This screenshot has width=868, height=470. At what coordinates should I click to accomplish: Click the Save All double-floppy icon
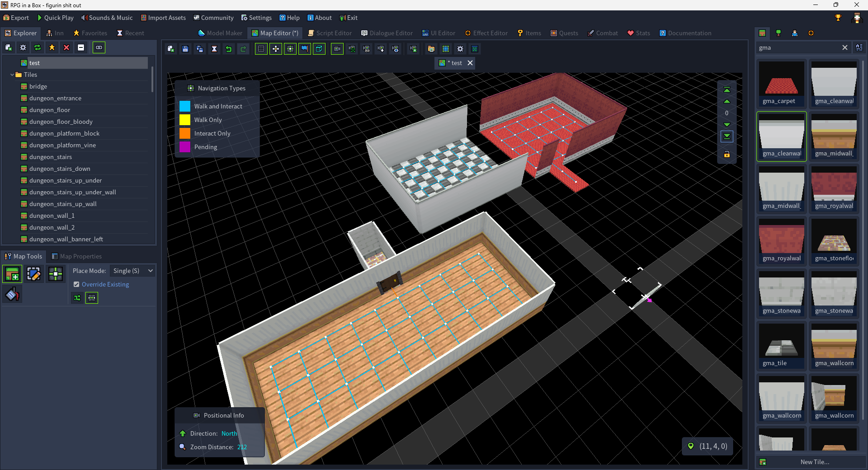pos(200,49)
